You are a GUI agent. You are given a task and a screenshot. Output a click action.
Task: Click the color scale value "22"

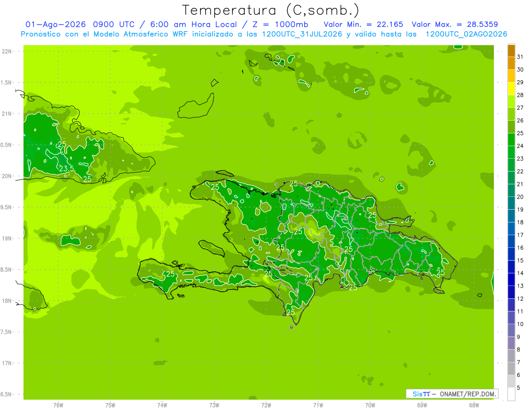pos(520,171)
